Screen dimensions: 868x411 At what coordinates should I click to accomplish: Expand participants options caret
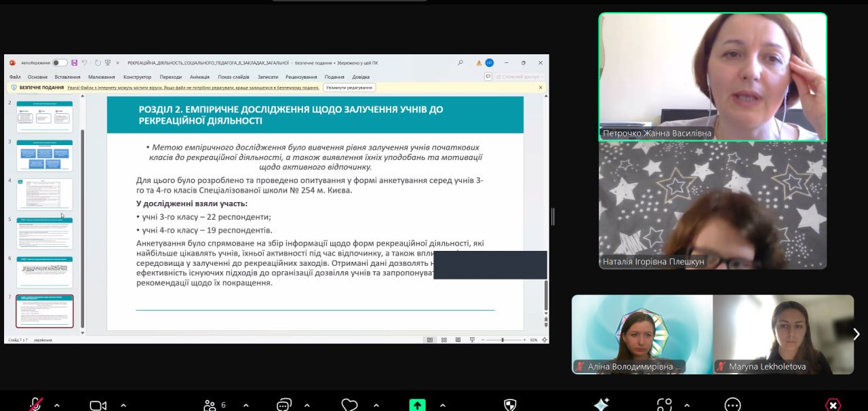click(x=245, y=406)
